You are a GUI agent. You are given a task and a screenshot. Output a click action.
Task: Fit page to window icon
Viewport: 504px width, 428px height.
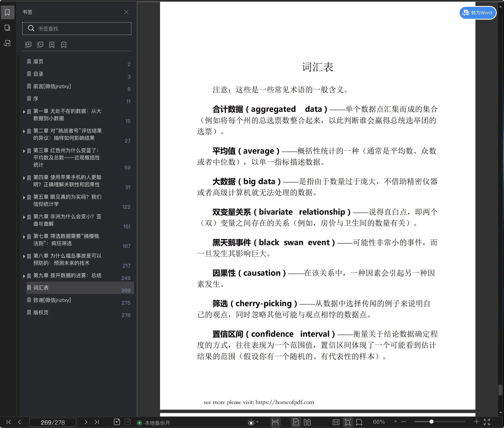point(348,422)
